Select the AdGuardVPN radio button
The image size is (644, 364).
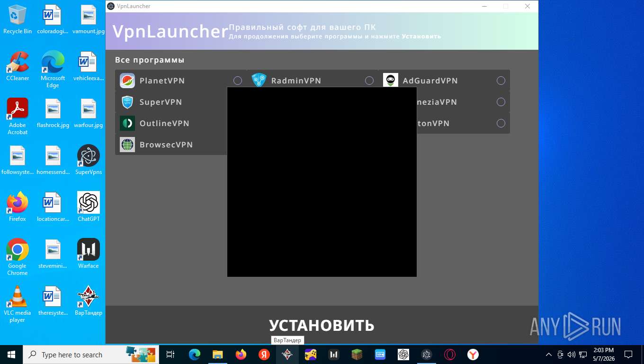(x=501, y=81)
